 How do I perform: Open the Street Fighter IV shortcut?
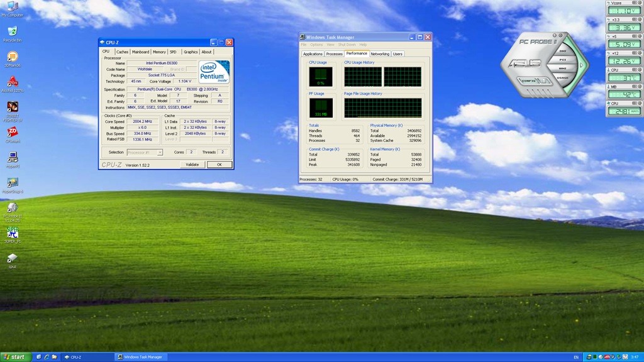click(x=12, y=107)
